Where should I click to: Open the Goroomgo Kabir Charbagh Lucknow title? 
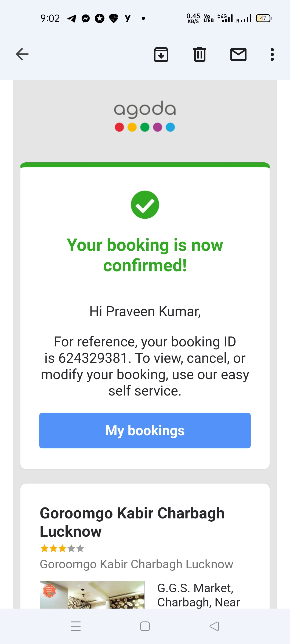[132, 522]
